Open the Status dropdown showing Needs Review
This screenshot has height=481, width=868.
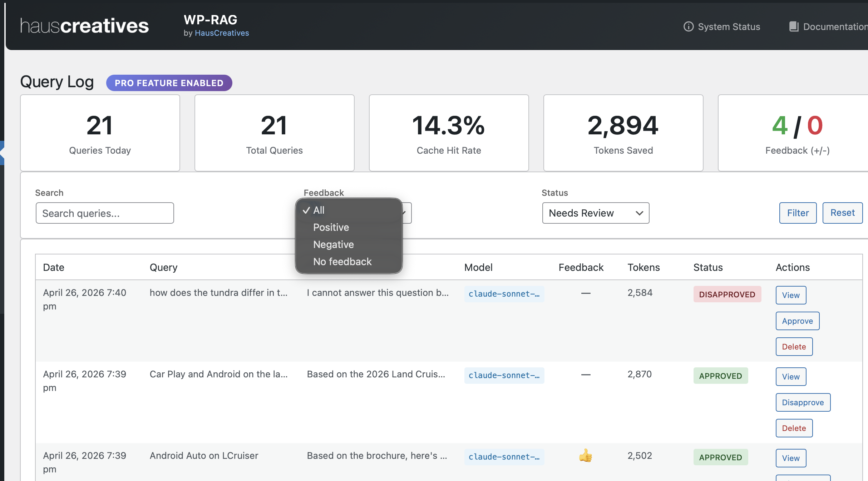pyautogui.click(x=596, y=213)
